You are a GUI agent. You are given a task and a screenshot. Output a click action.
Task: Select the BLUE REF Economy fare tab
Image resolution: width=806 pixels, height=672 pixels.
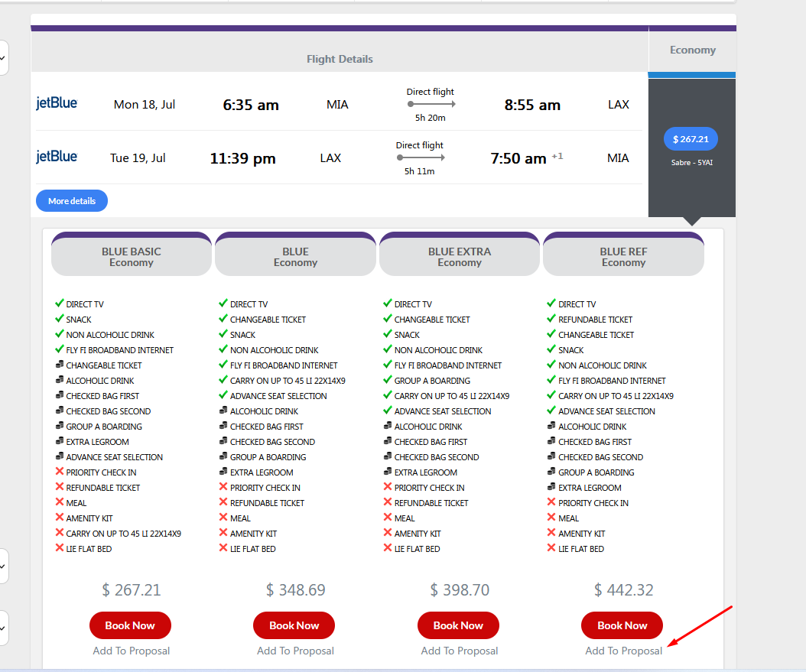click(623, 256)
